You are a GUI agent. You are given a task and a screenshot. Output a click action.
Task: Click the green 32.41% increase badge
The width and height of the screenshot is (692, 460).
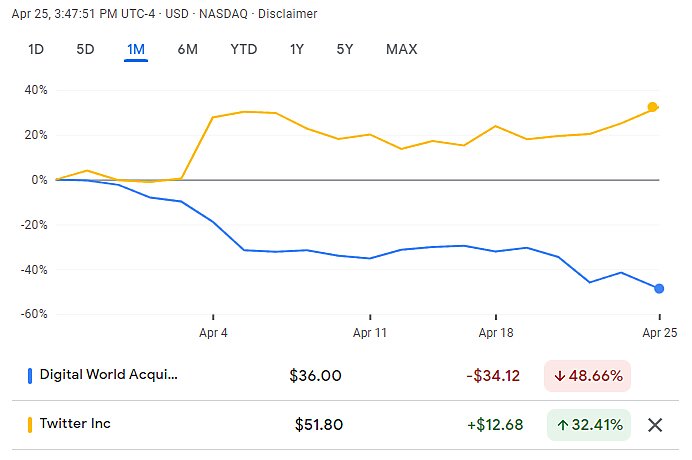(587, 425)
